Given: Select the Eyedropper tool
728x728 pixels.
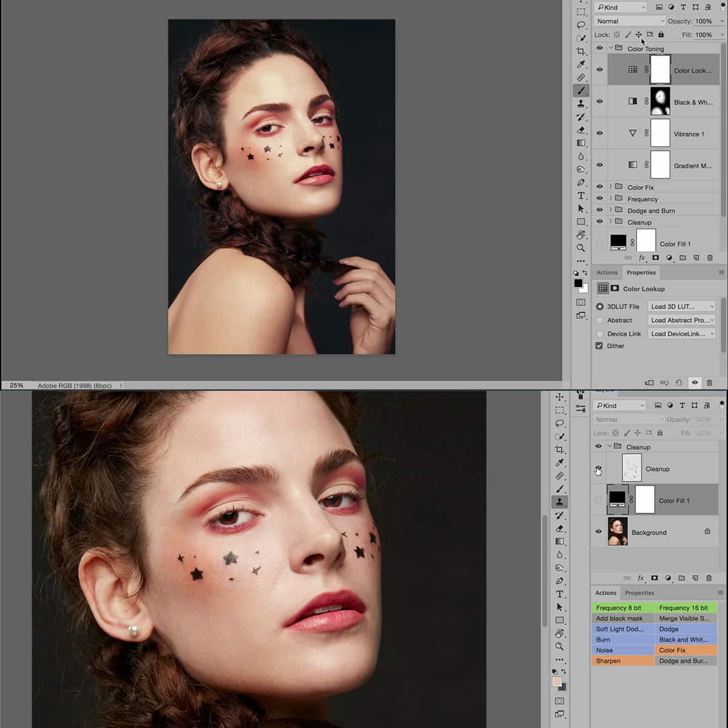Looking at the screenshot, I should (581, 64).
